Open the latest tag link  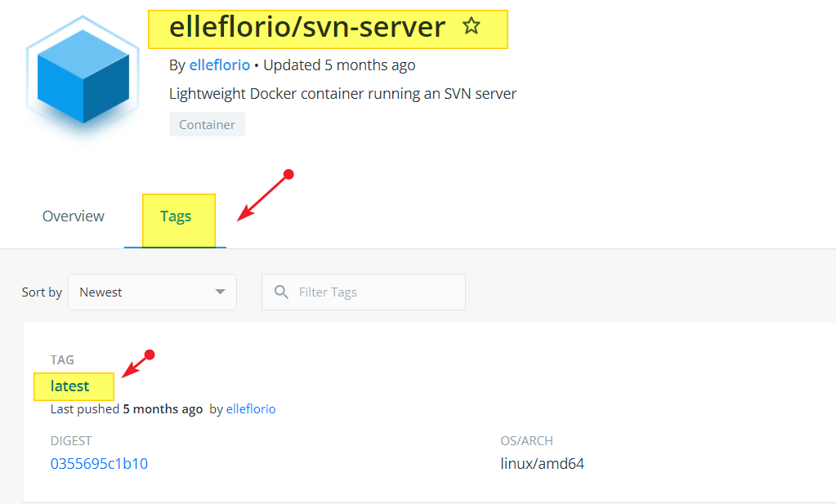click(x=69, y=386)
